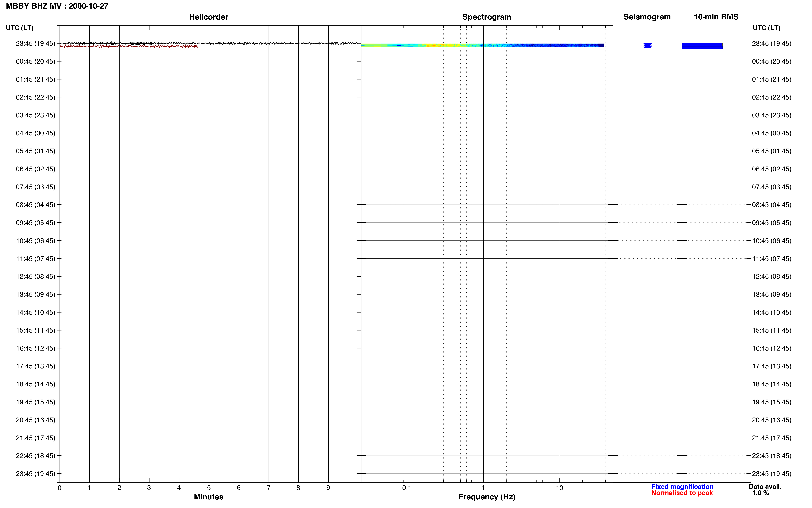Click left time label '19:45 (15:45)'
The image size is (812, 508).
(x=36, y=402)
